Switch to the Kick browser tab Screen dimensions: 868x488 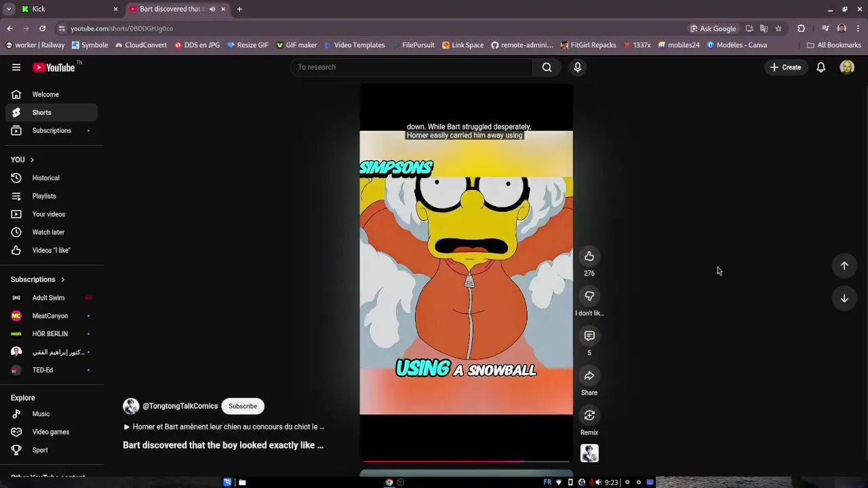point(69,9)
